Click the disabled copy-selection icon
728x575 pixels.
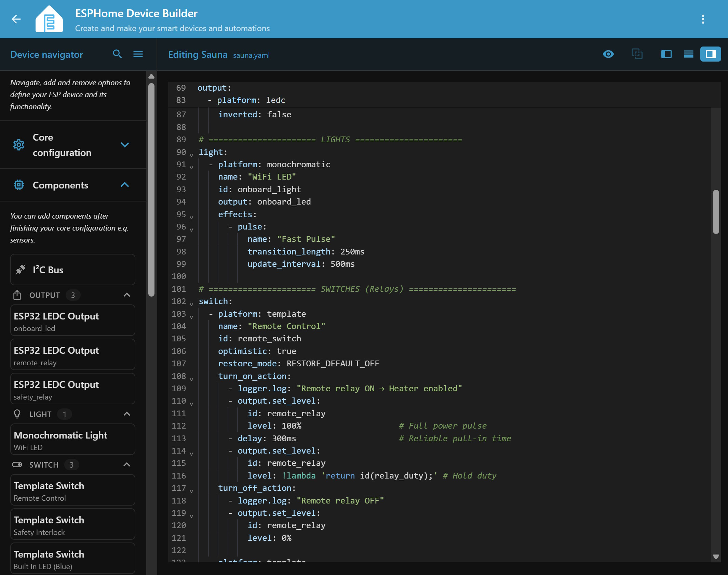(x=637, y=54)
